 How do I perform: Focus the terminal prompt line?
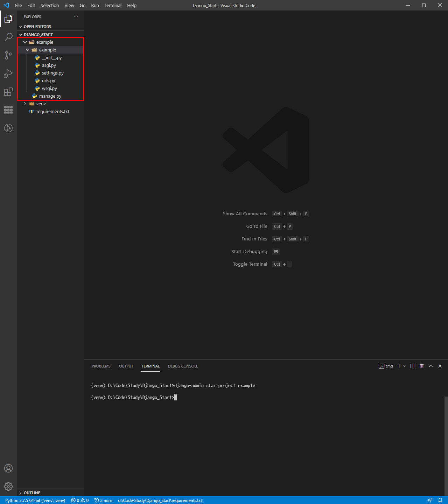[134, 397]
